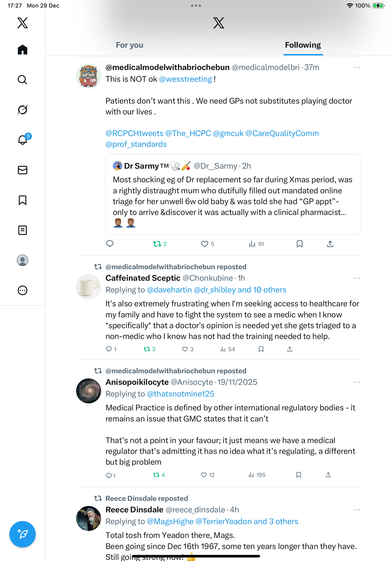Open notifications bell with 9 badge
Screen dimensions: 392x561
tap(22, 140)
